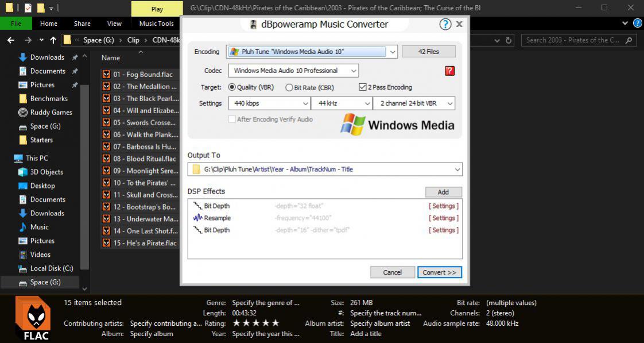Viewport: 644px width, 343px height.
Task: Open the View ribbon tab
Action: (x=114, y=24)
